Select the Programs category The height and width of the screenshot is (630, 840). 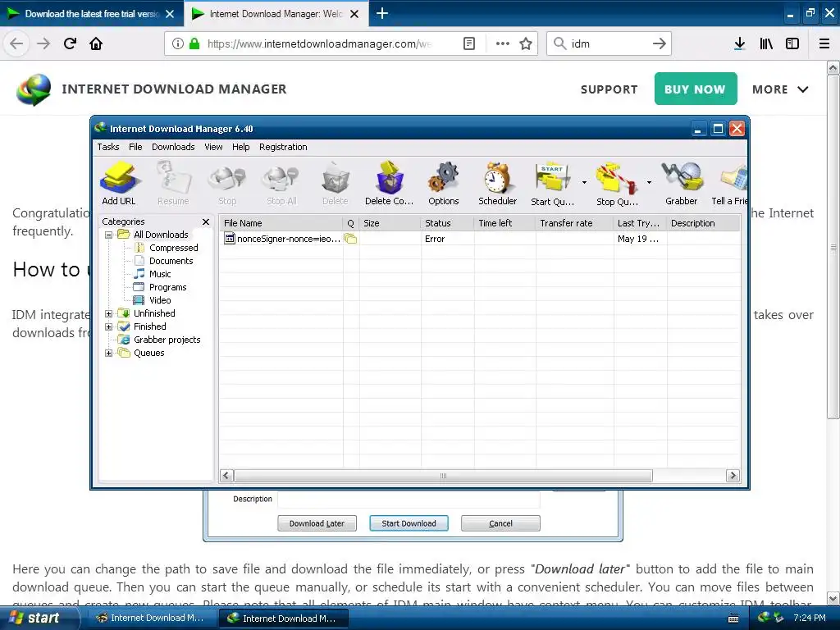[x=167, y=287]
